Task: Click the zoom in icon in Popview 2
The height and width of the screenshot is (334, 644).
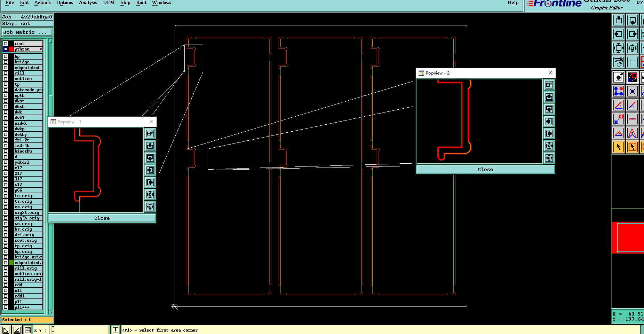Action: point(549,158)
